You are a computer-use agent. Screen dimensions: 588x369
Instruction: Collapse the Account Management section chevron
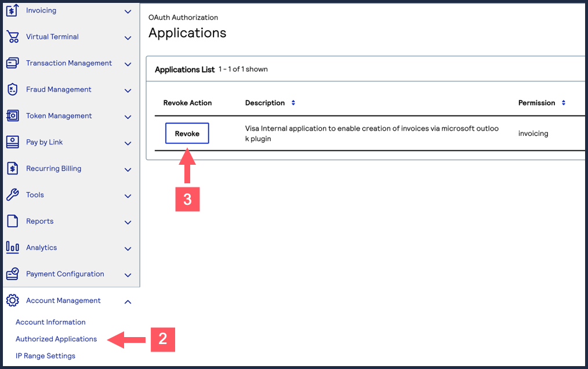pos(128,301)
